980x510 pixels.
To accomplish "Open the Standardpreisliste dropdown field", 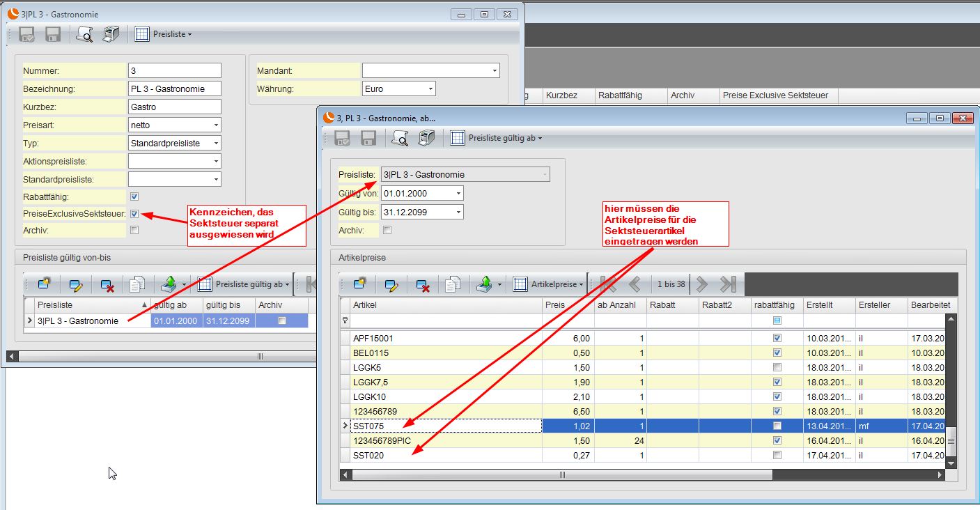I will 217,180.
